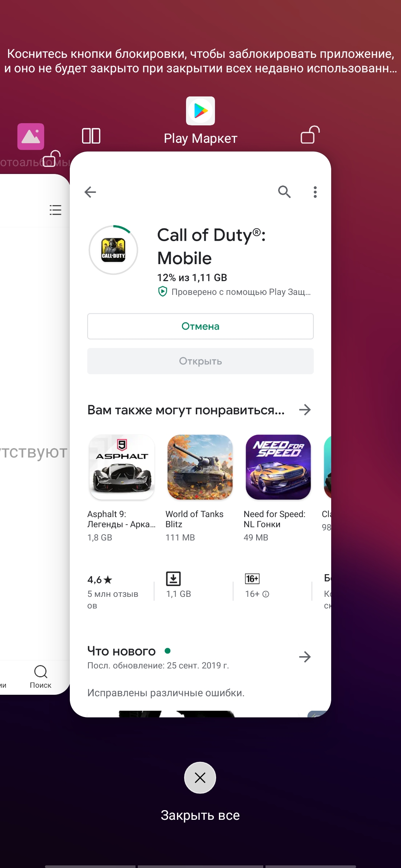Open split-screen mode for Play Market
401x868 pixels.
[91, 136]
